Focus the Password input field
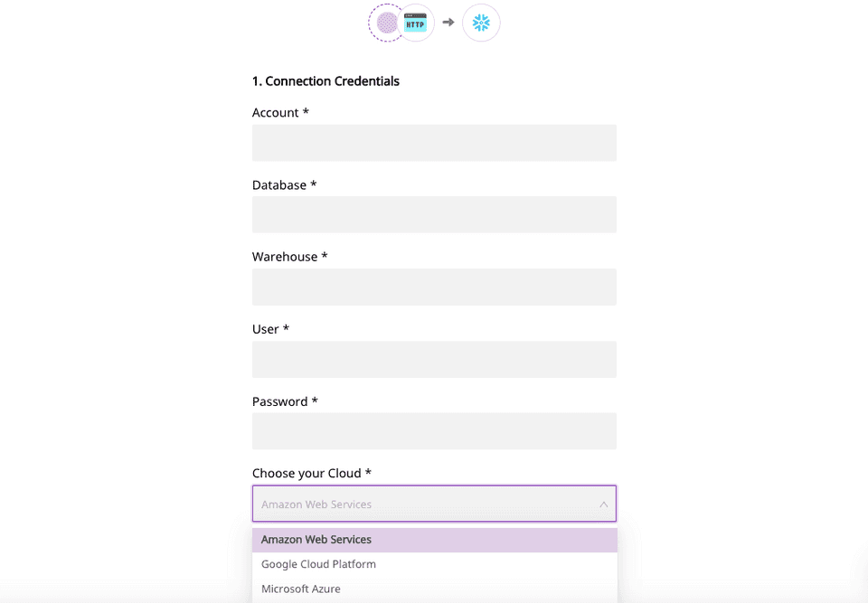 click(x=434, y=431)
